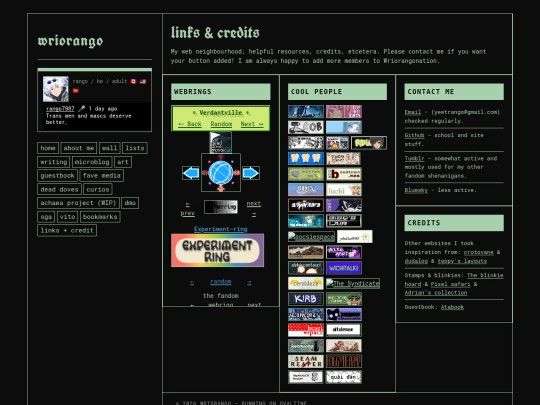
Task: Click the right blue arrow of the globe webring
Action: point(251,173)
